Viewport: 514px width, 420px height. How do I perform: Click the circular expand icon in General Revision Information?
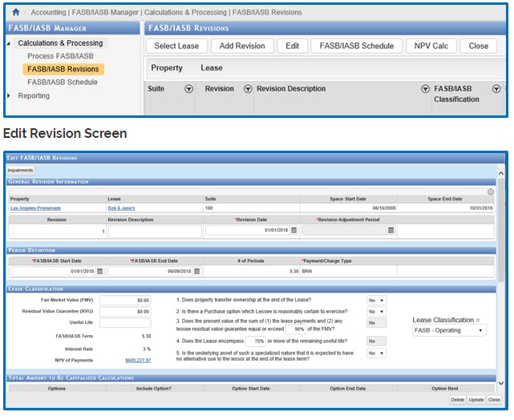490,192
